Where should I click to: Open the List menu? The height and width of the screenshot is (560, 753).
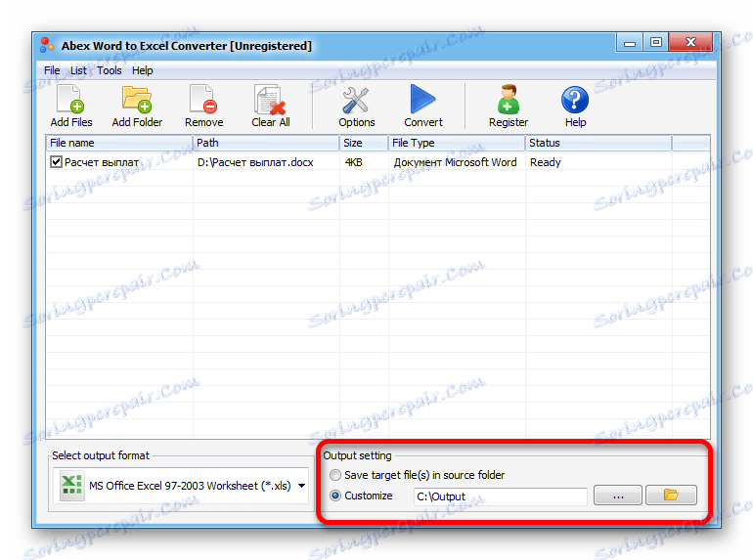point(78,70)
